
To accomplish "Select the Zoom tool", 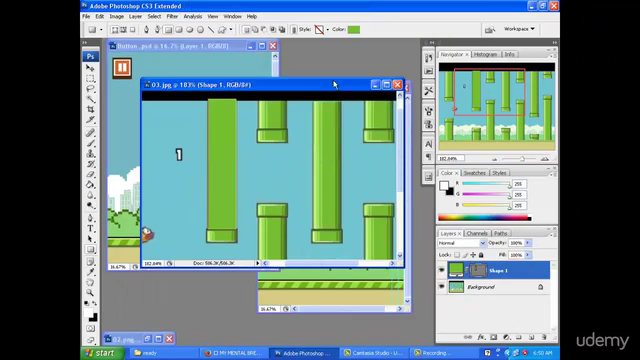I will (90, 293).
